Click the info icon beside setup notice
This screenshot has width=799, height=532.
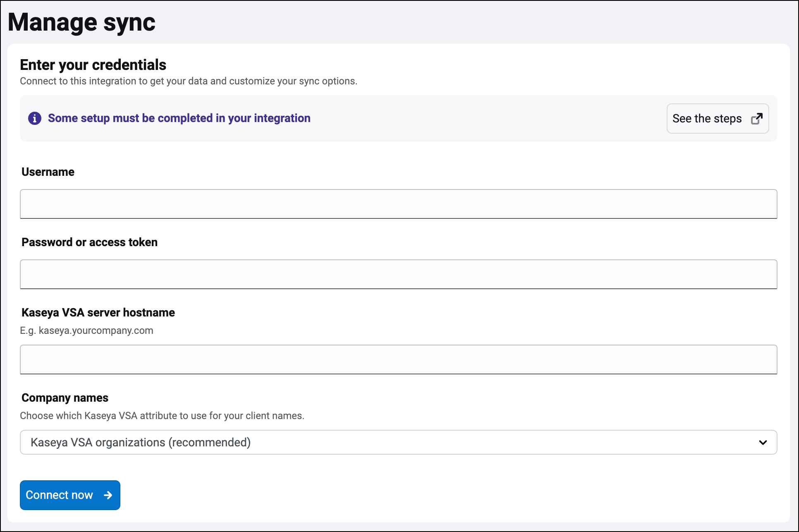(35, 118)
